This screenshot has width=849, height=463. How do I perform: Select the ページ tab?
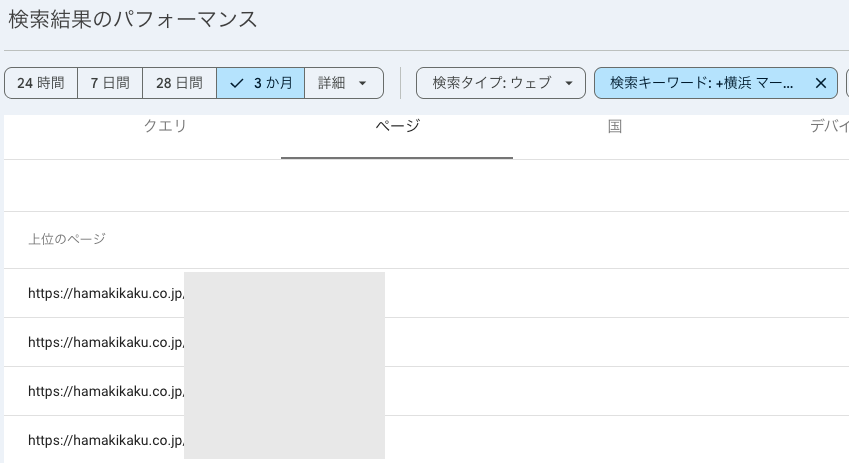[x=397, y=126]
